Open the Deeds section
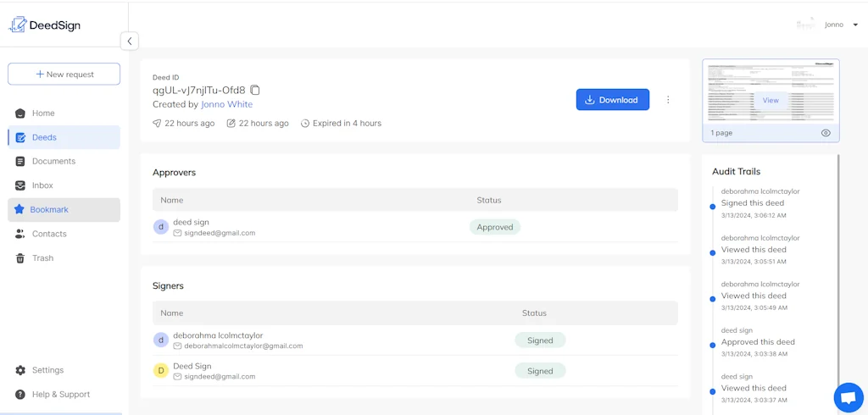The image size is (868, 415). 64,137
